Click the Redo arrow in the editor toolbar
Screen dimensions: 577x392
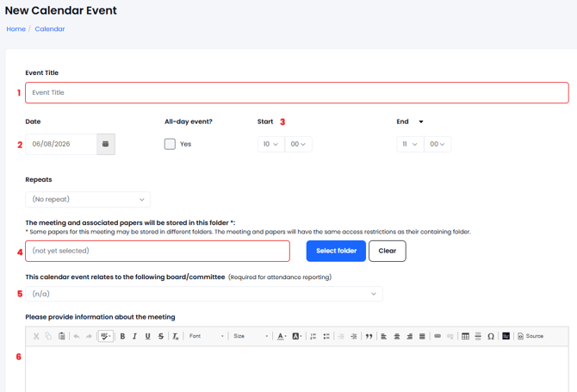(x=89, y=336)
